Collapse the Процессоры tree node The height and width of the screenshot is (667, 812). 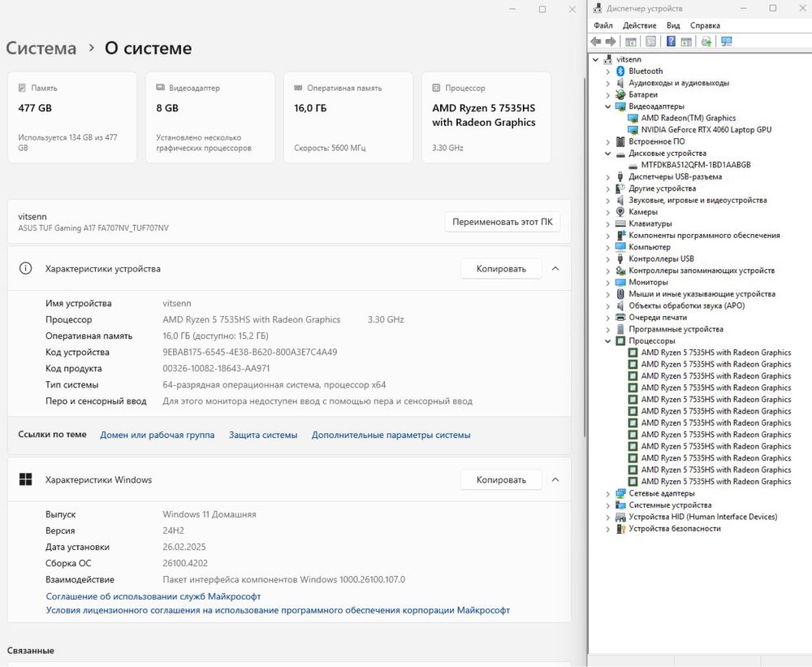coord(608,341)
